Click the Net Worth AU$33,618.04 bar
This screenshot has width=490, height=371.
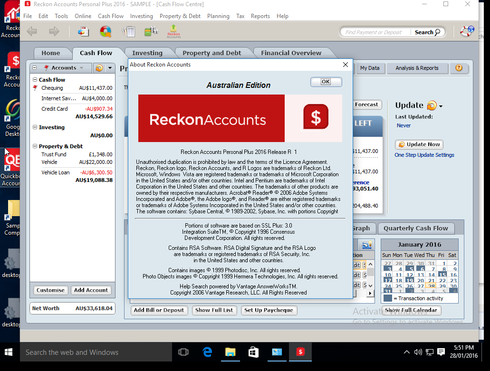72,308
